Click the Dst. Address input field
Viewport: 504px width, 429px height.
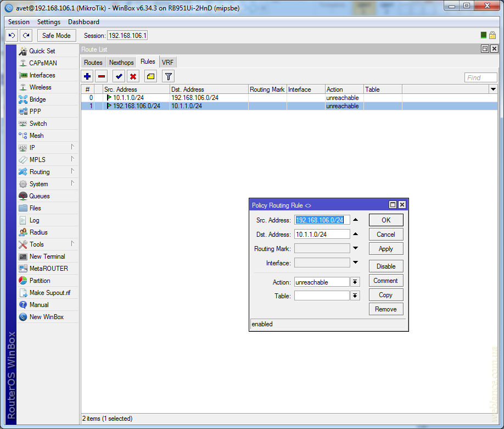click(322, 234)
